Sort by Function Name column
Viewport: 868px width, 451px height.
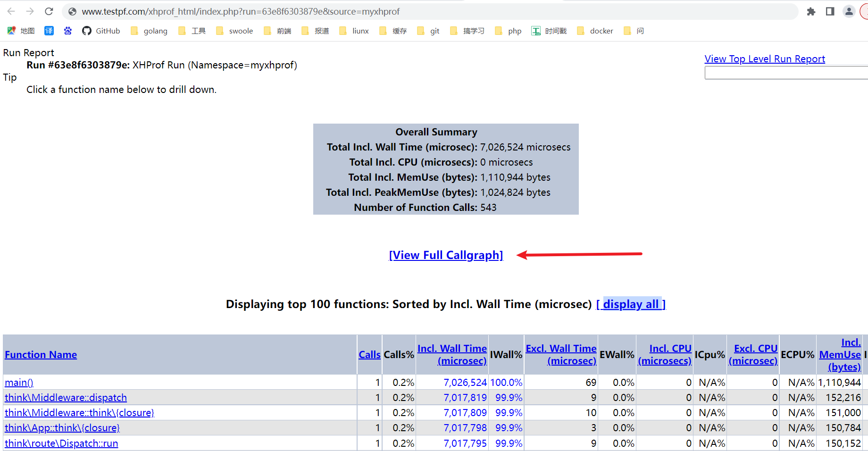pos(41,355)
